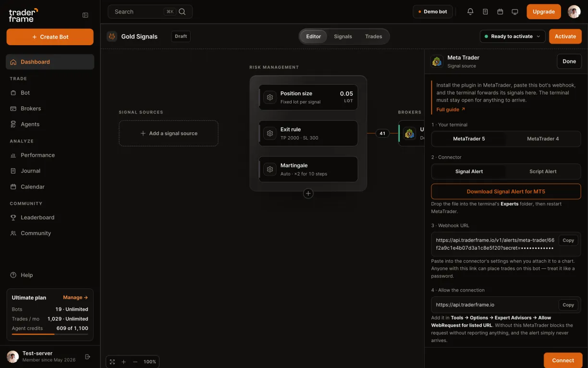Open the Manage plan link
The width and height of the screenshot is (588, 368).
tap(75, 298)
